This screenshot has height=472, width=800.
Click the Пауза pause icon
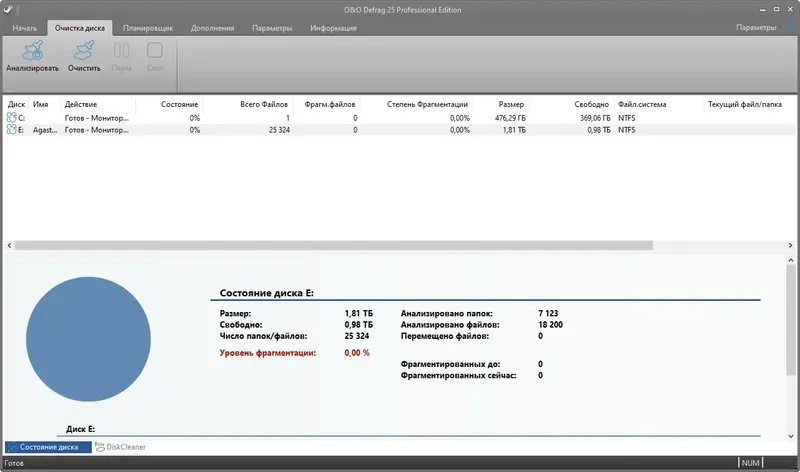pyautogui.click(x=121, y=51)
